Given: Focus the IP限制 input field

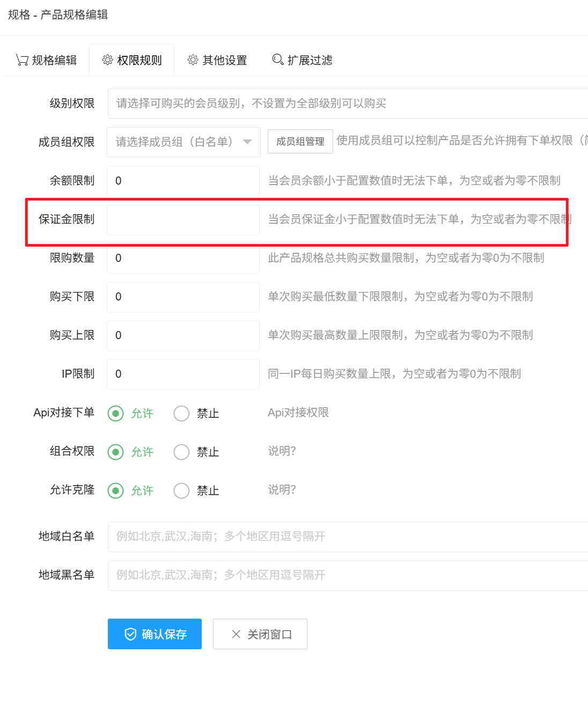Looking at the screenshot, I should 183,374.
